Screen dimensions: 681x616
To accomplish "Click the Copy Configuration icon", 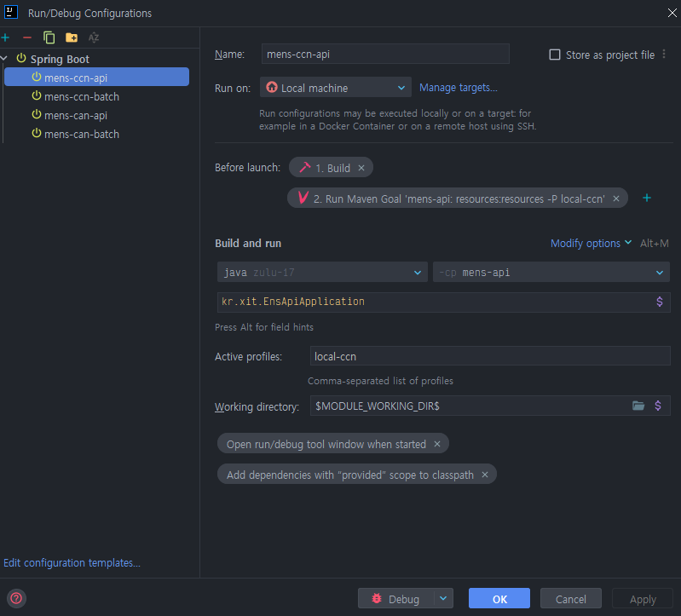I will pyautogui.click(x=49, y=37).
